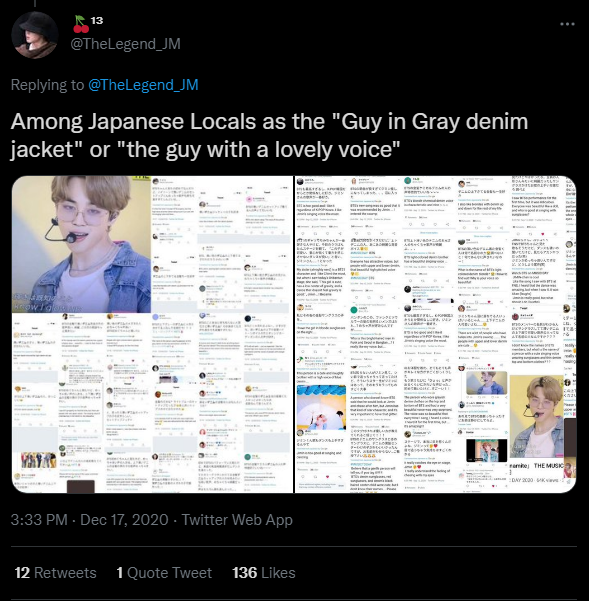Click the yellow-blue illustration thumbnail in right collage
Screen dimensions: 589x601
[x=321, y=407]
